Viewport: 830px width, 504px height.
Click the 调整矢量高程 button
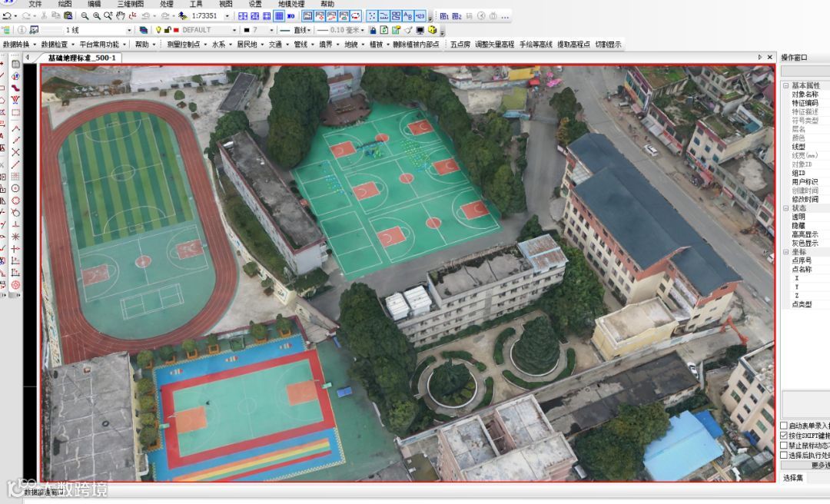[x=494, y=45]
